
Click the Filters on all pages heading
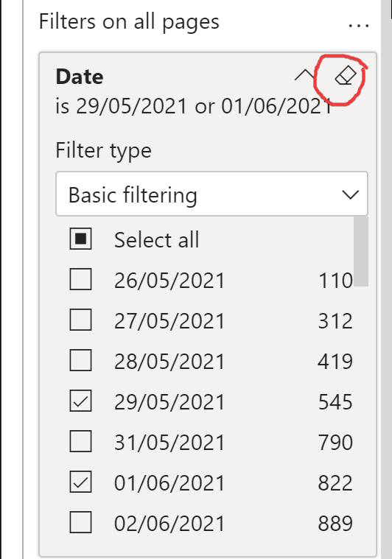pos(129,22)
